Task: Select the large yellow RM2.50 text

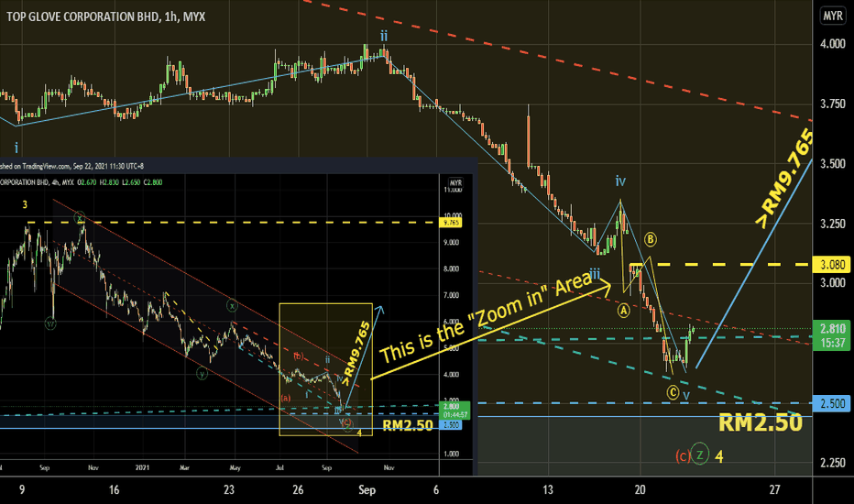Action: (x=761, y=422)
